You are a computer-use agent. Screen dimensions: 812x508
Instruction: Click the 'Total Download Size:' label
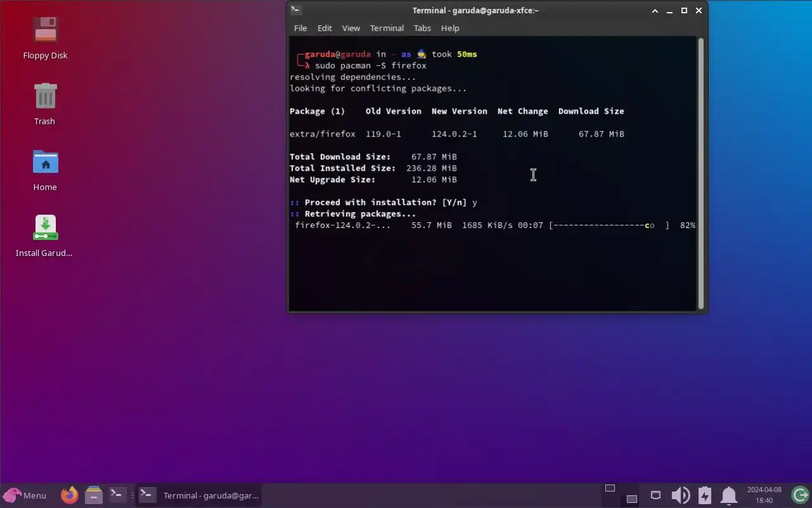[340, 157]
